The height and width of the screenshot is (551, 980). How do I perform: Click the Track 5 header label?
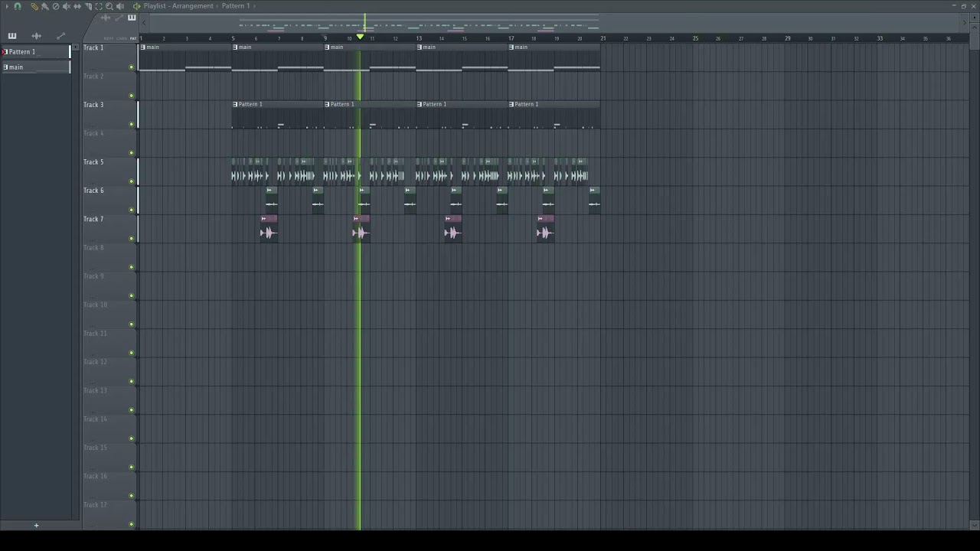[93, 162]
